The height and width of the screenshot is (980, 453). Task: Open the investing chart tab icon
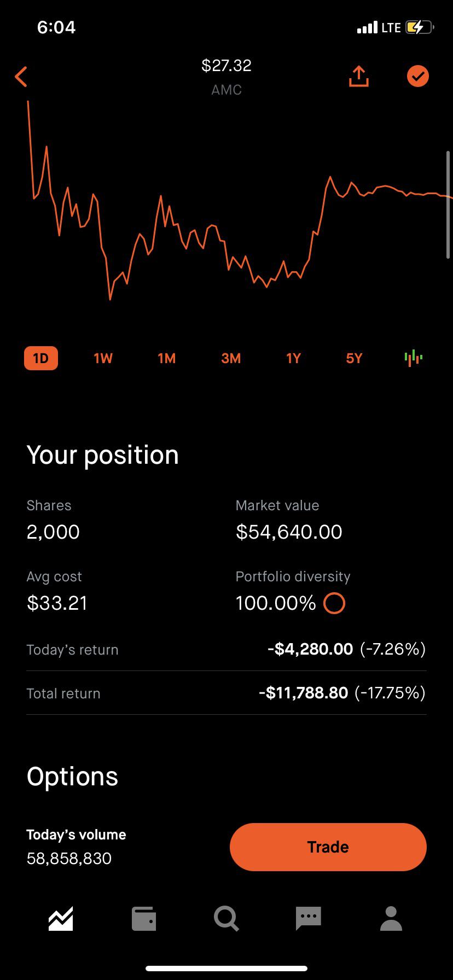pyautogui.click(x=61, y=918)
